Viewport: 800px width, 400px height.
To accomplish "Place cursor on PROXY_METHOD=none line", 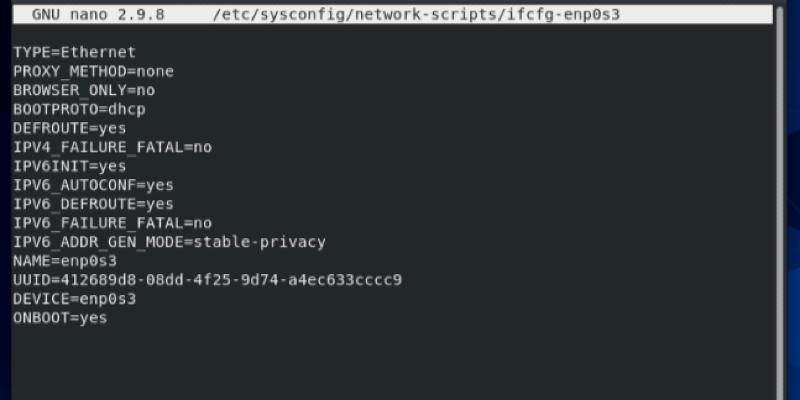I will click(93, 71).
